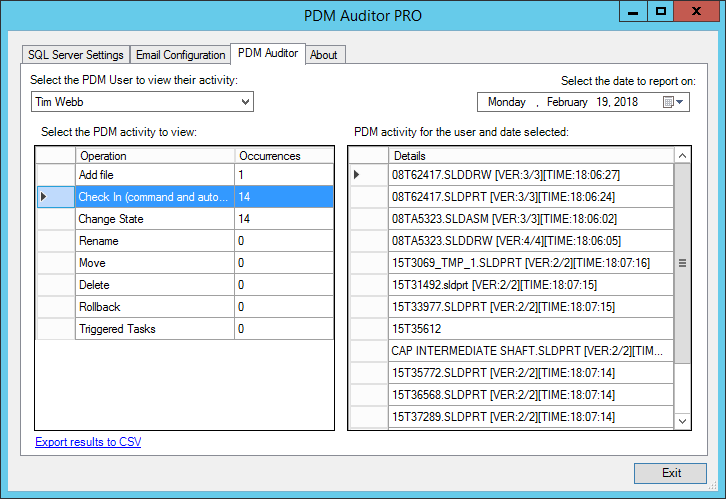Click the February month in the date field
Image resolution: width=726 pixels, height=499 pixels.
[567, 102]
